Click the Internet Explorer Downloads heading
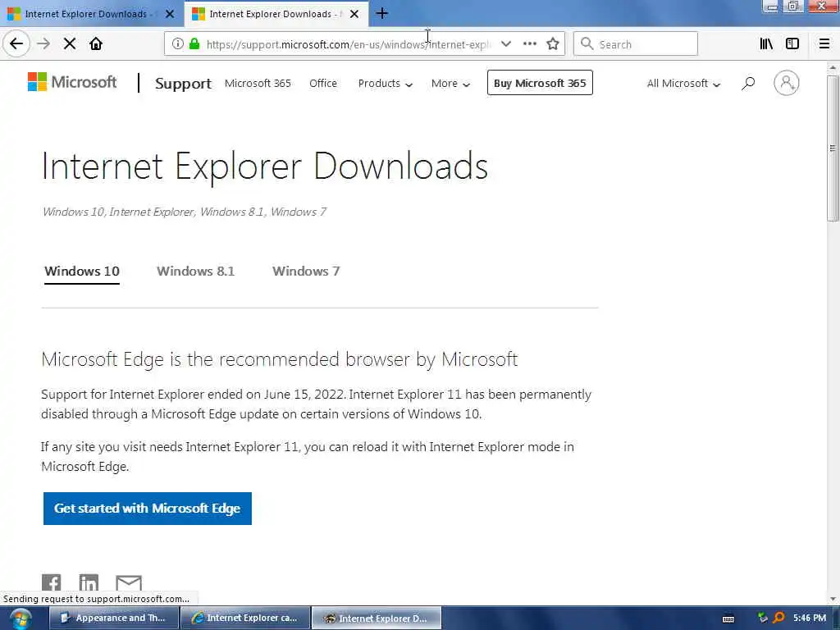 point(265,166)
